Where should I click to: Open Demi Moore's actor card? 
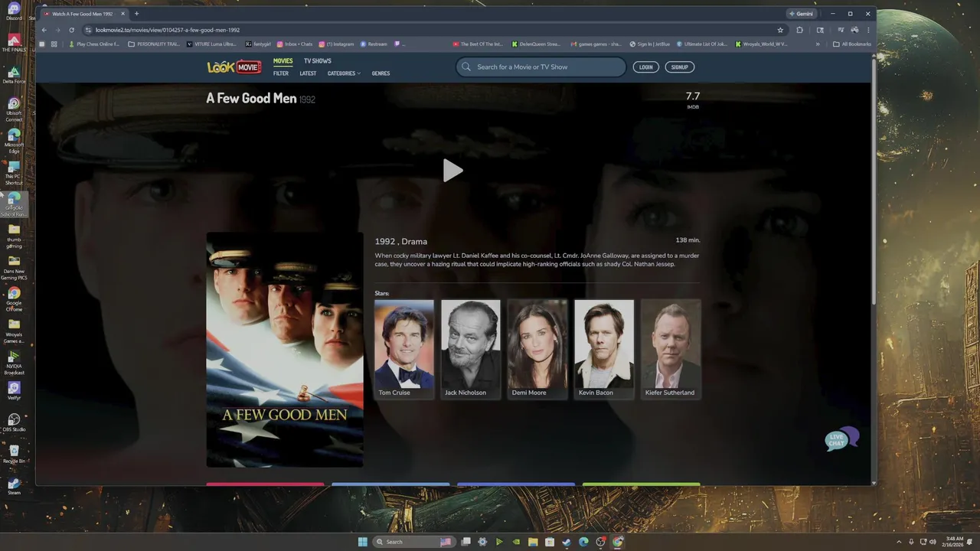click(537, 349)
